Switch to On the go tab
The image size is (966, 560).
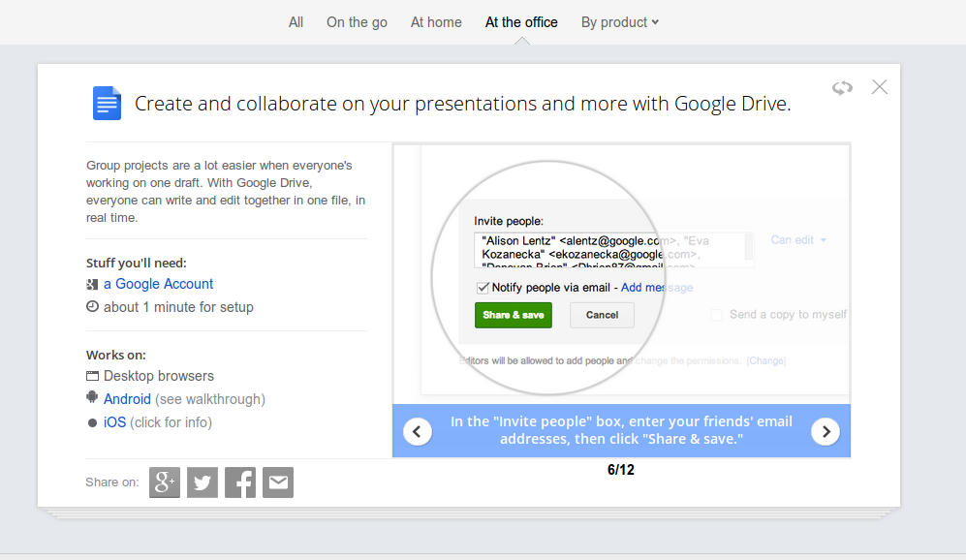[x=357, y=22]
